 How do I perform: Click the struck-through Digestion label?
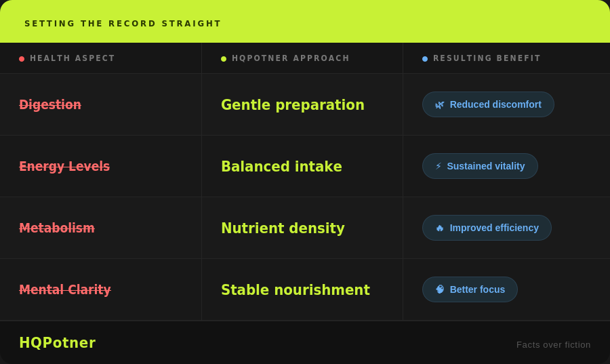click(50, 105)
